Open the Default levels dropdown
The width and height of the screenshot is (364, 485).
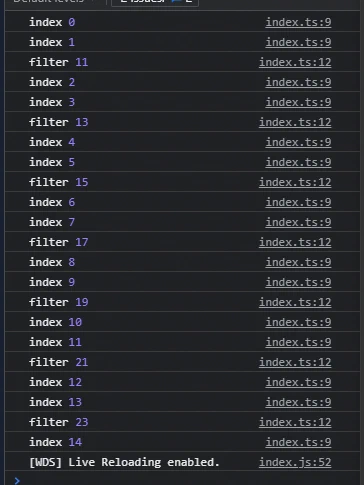[53, 2]
